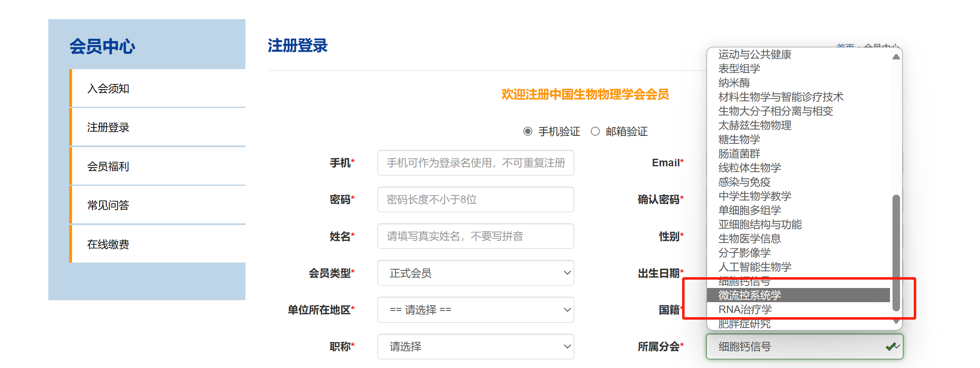The width and height of the screenshot is (980, 368).
Task: Select the 手机验证 radio button
Action: point(527,132)
